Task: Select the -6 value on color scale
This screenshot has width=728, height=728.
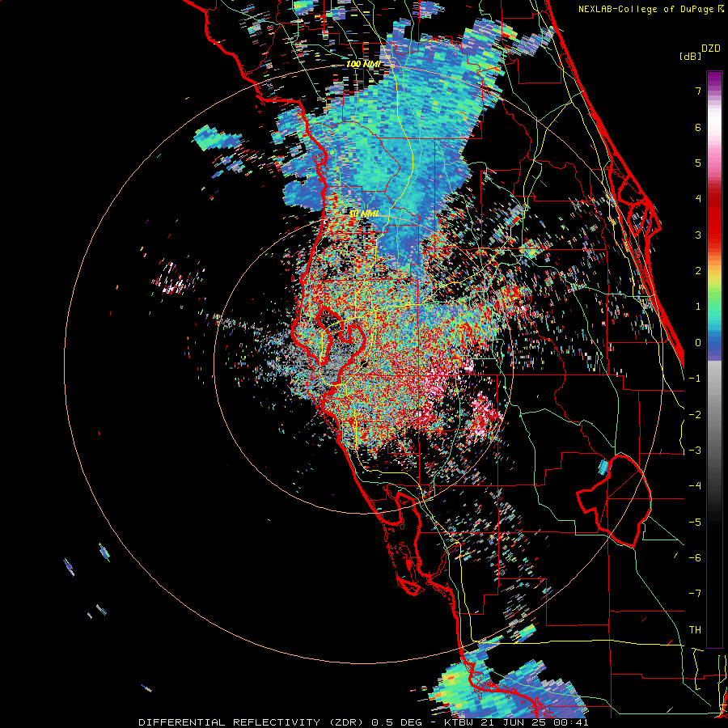Action: [695, 558]
